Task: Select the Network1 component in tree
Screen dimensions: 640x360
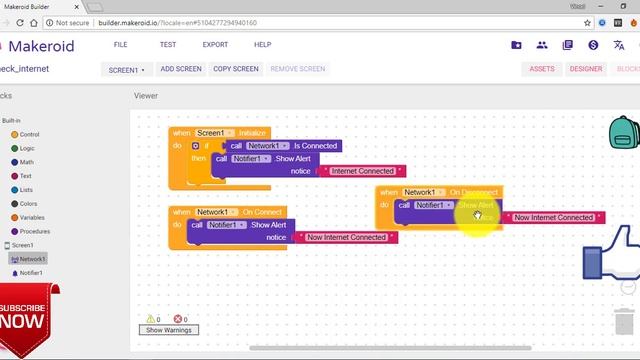Action: tap(28, 259)
